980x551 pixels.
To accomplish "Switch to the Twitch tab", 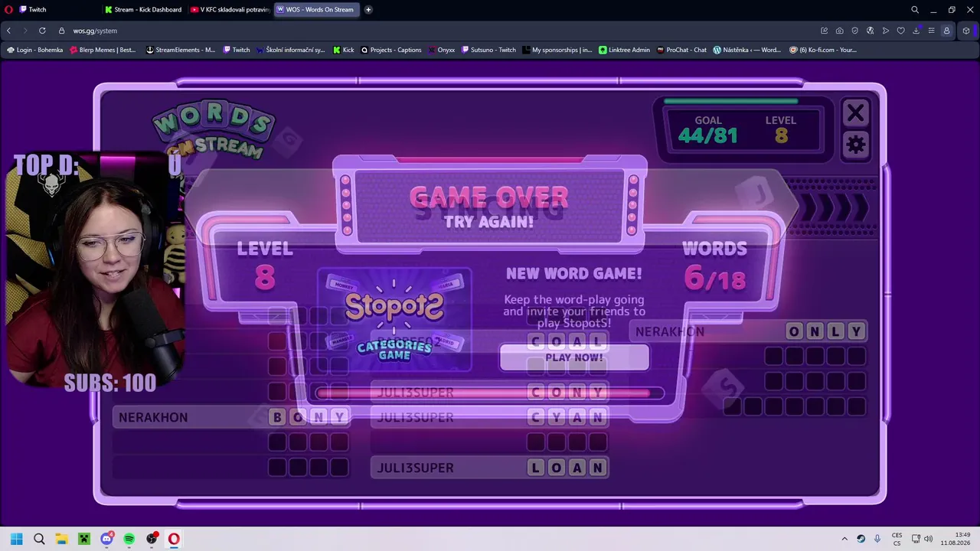I will click(57, 9).
